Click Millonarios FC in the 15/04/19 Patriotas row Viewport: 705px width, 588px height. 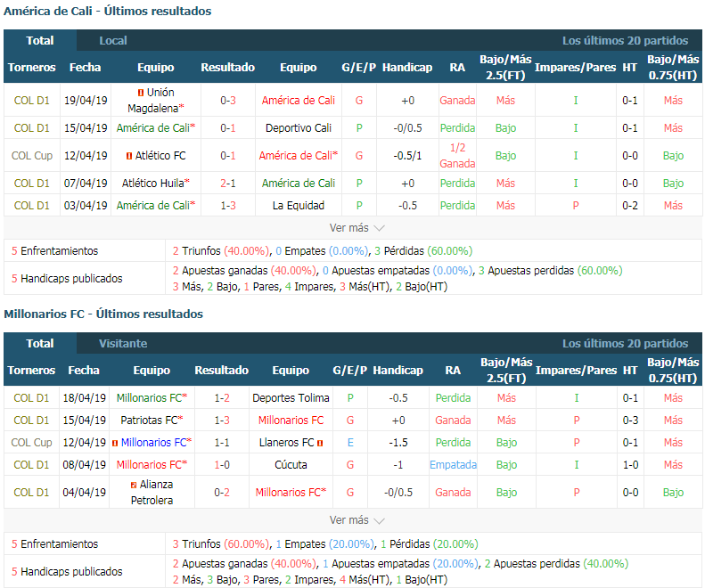click(x=291, y=421)
